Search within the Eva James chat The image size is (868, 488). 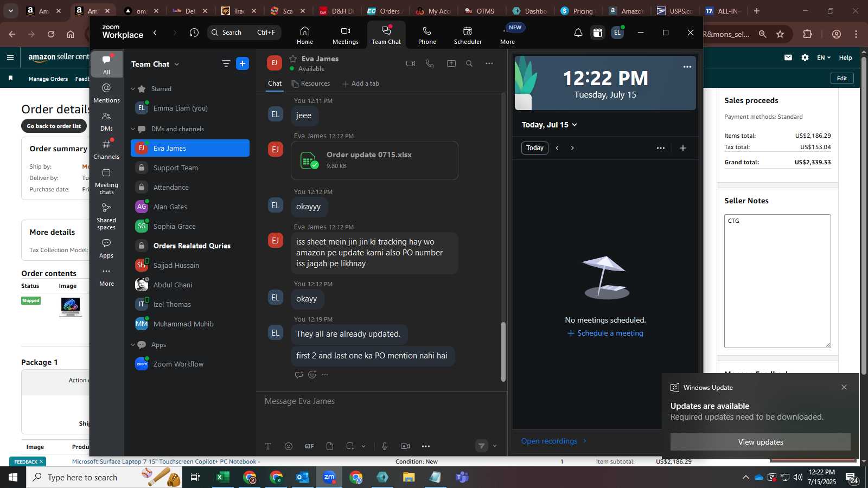click(x=469, y=63)
